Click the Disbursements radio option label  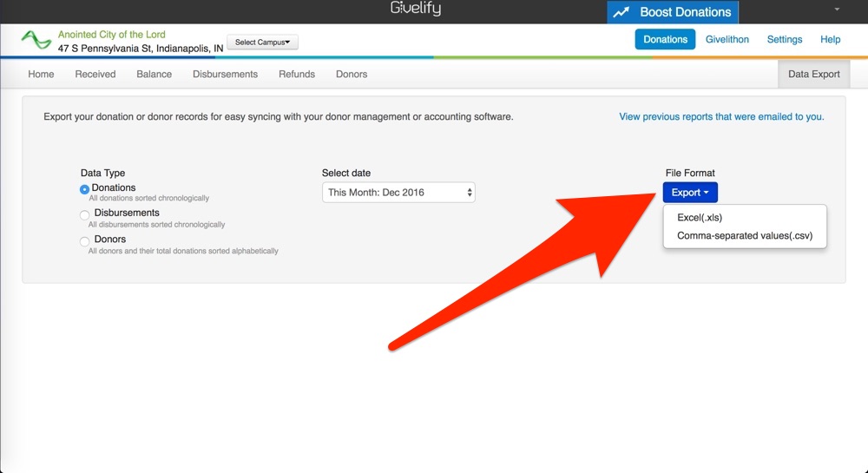[x=127, y=213]
